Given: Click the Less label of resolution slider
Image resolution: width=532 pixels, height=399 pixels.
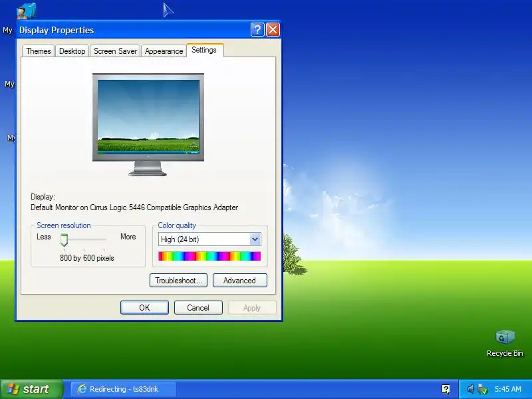Looking at the screenshot, I should tap(44, 237).
